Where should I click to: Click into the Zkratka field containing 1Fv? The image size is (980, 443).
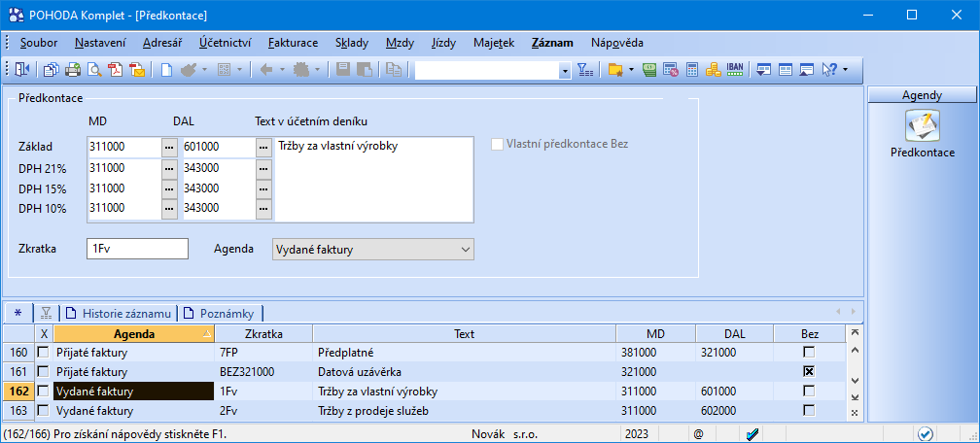coord(136,249)
